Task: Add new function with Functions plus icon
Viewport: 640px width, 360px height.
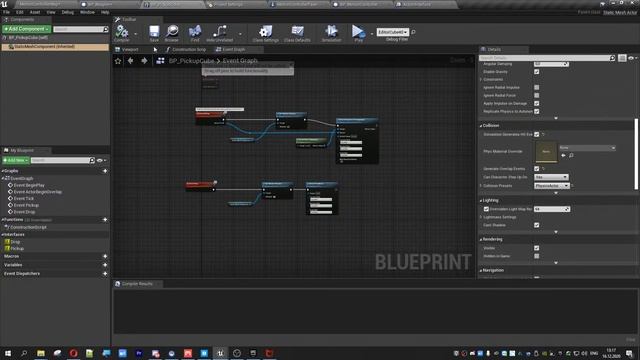Action: tap(105, 220)
